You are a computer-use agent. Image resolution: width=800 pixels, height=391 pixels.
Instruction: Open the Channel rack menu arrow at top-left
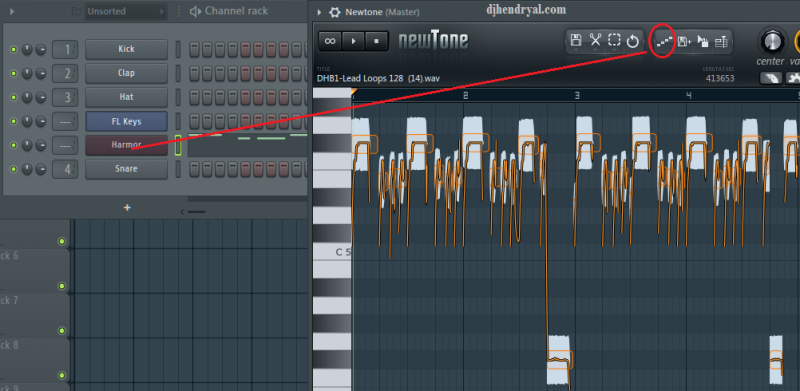12,11
